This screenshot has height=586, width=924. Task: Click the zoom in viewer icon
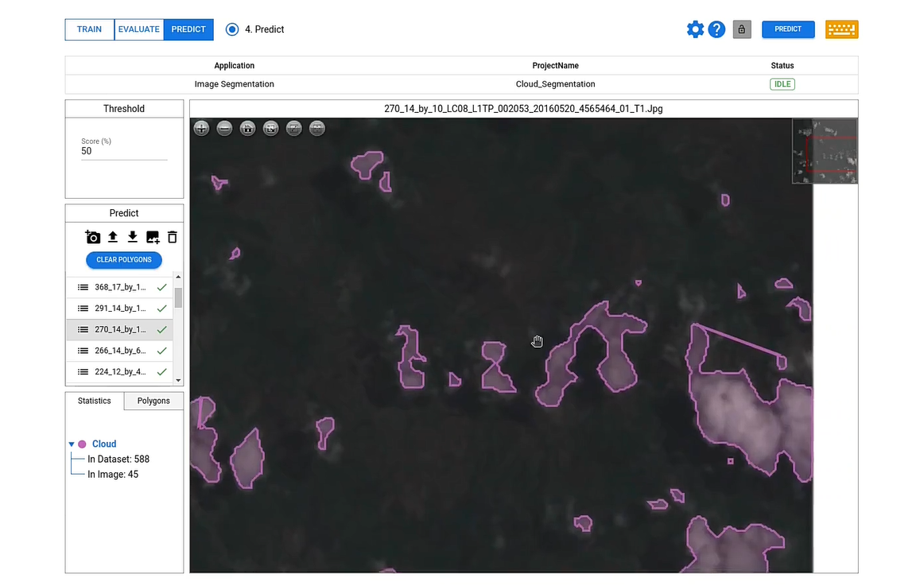click(201, 128)
